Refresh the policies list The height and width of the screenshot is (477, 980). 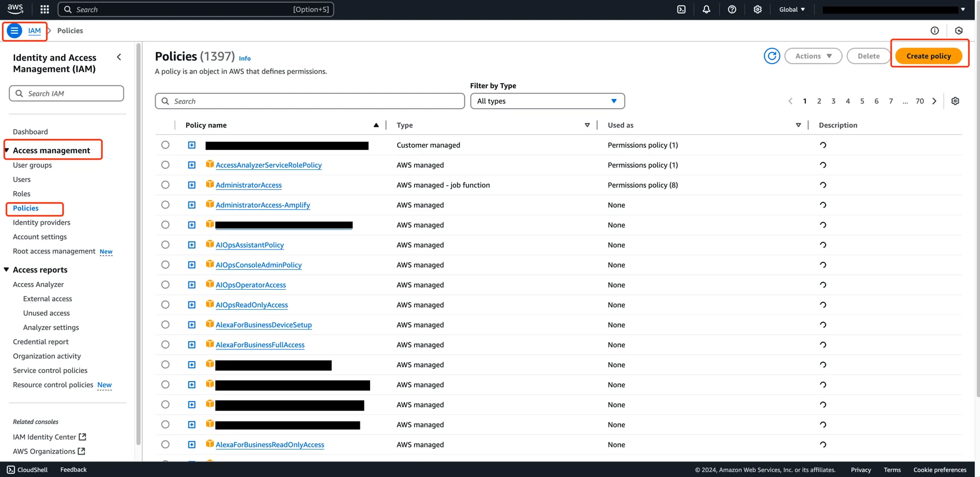(772, 56)
